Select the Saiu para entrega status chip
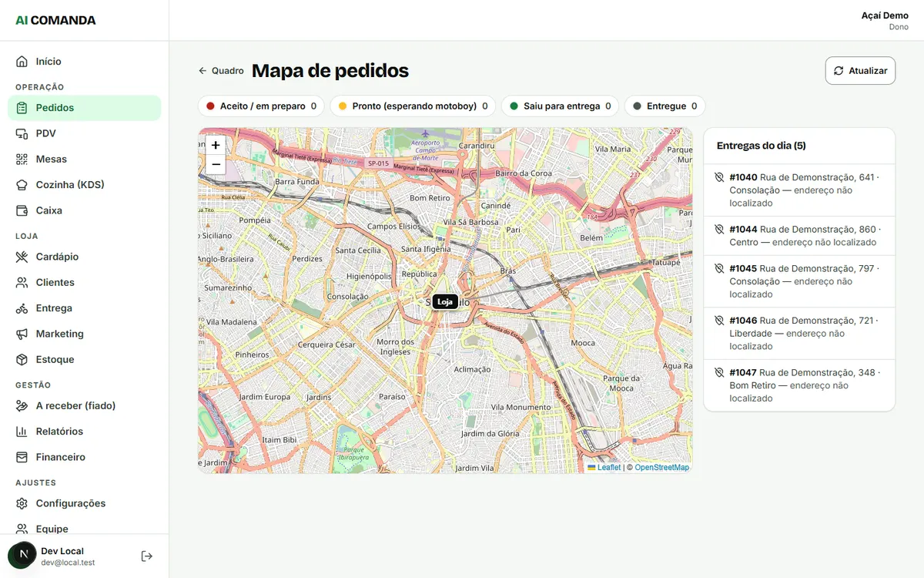Image resolution: width=924 pixels, height=578 pixels. click(x=560, y=106)
